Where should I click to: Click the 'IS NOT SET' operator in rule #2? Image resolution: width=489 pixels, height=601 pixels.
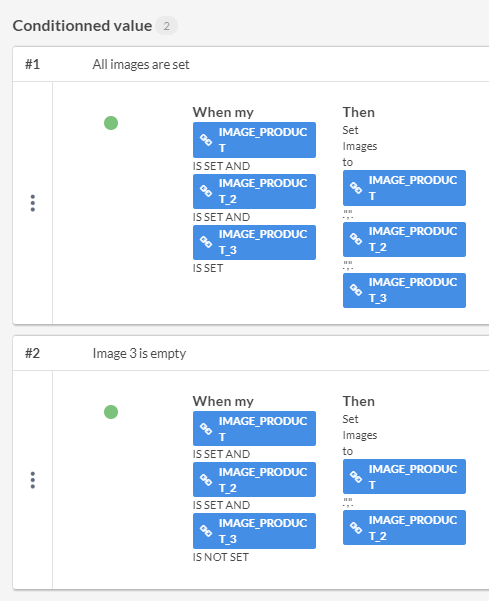(221, 557)
